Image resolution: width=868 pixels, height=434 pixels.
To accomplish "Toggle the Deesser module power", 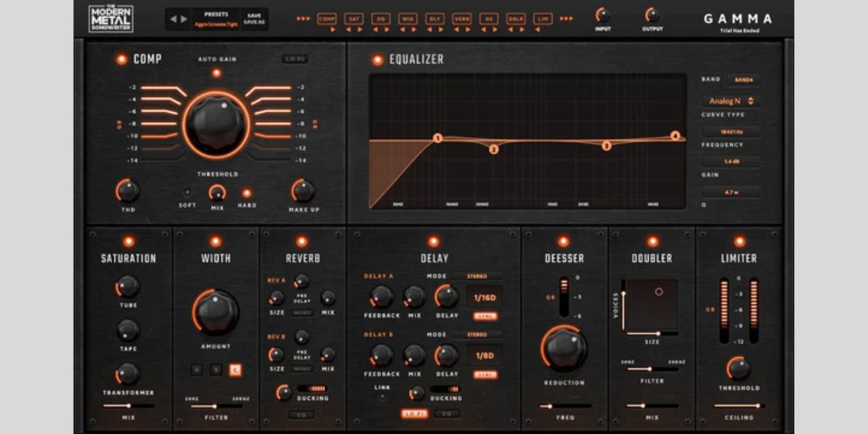I will click(x=563, y=242).
